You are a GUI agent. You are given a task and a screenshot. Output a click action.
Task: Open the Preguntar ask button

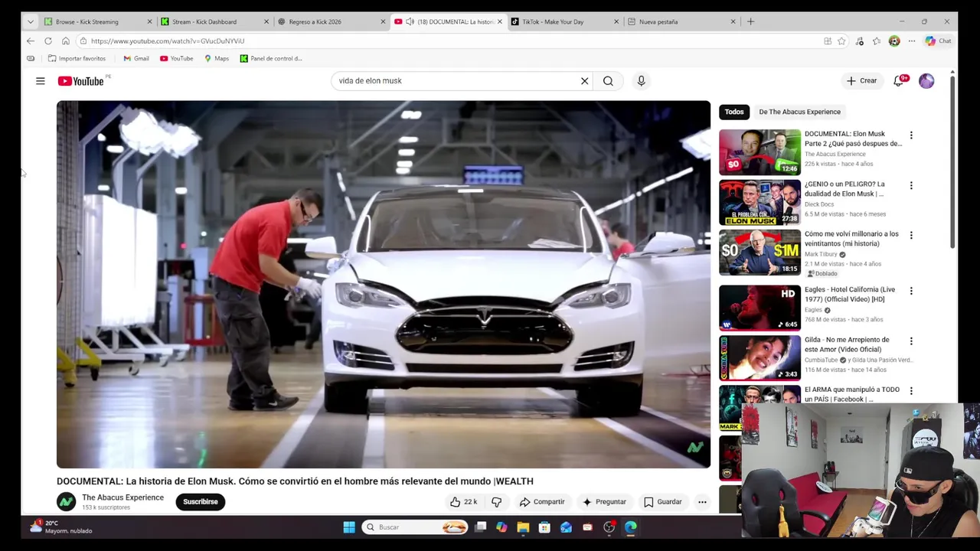[x=604, y=502]
